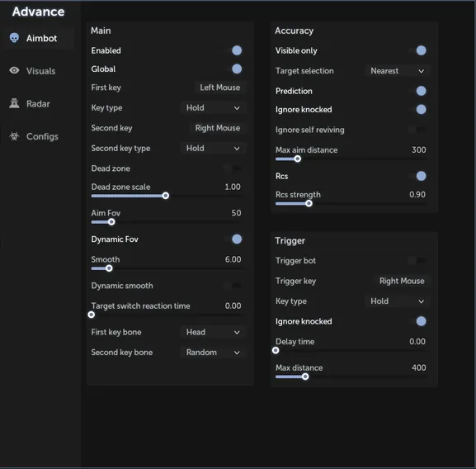Click the Visuals eye icon
476x469 pixels.
(14, 70)
